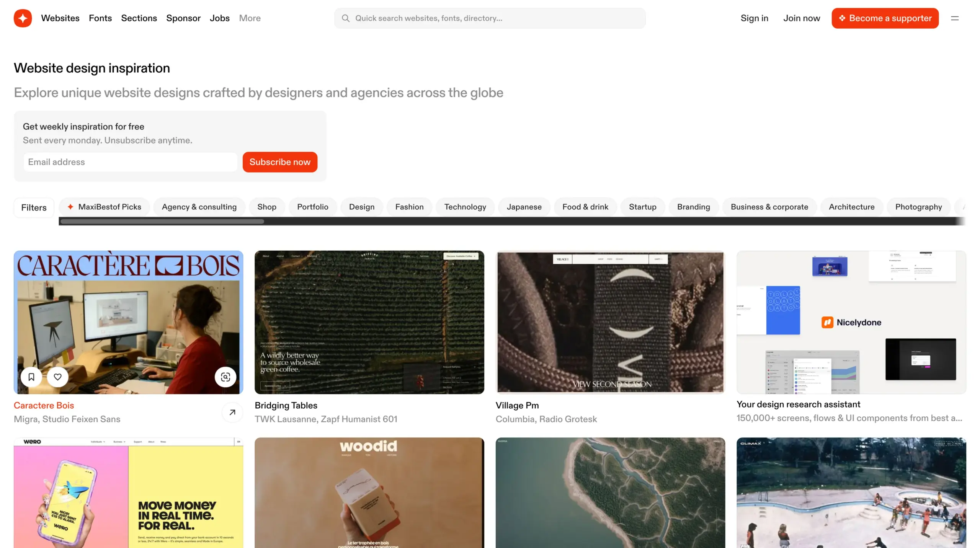Open the hamburger menu
This screenshot has height=548, width=980.
point(955,18)
